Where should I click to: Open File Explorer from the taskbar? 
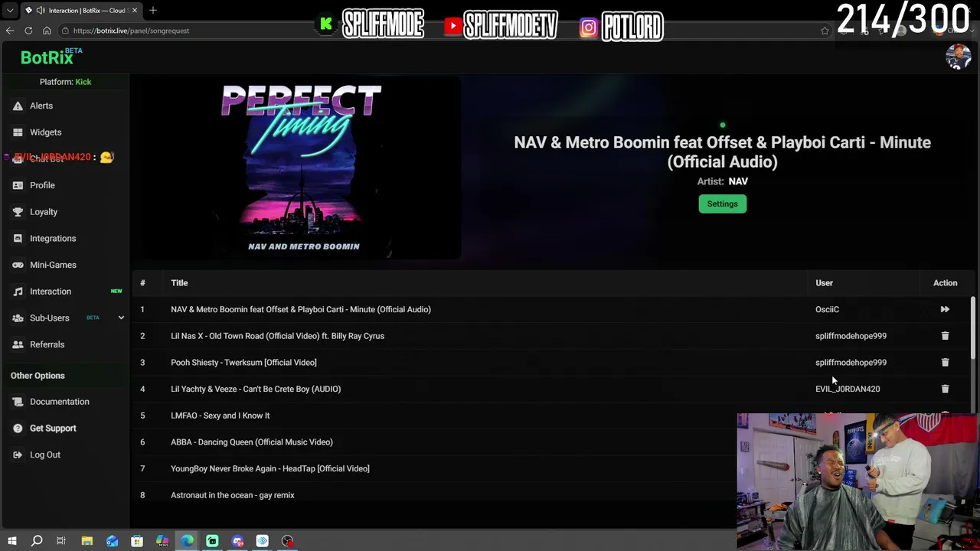(87, 541)
